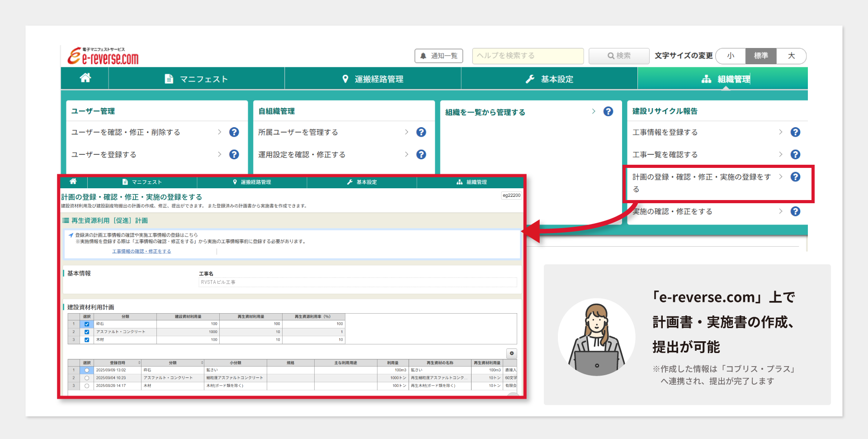Open the 通知一覧 notifications button

[439, 56]
